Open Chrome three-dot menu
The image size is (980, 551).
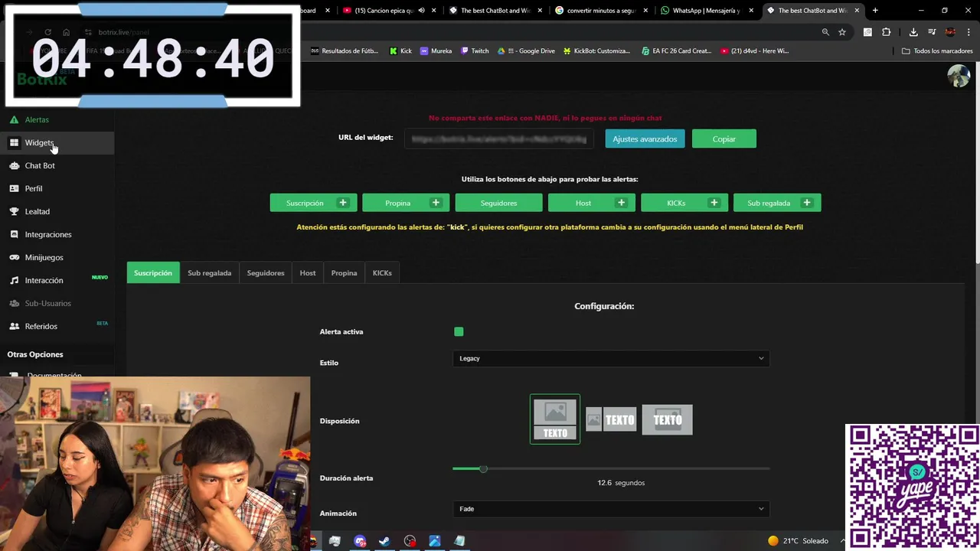pyautogui.click(x=968, y=32)
